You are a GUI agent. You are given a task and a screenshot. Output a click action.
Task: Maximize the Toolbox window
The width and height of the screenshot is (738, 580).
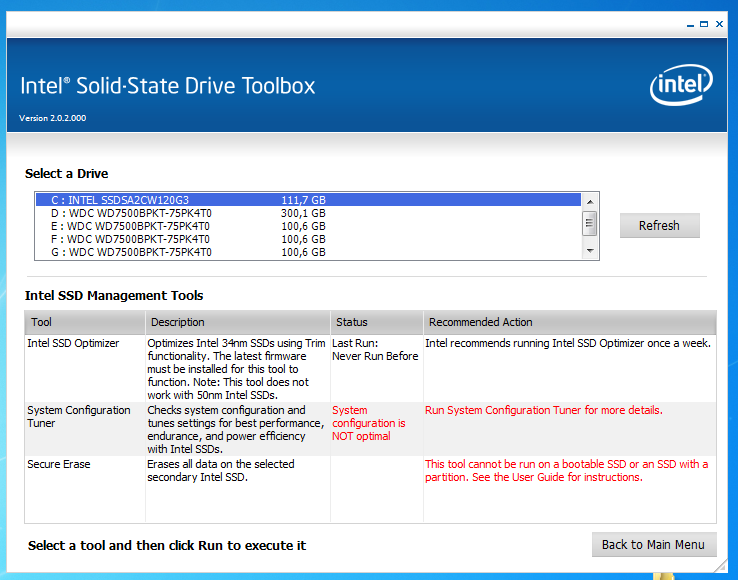[704, 24]
